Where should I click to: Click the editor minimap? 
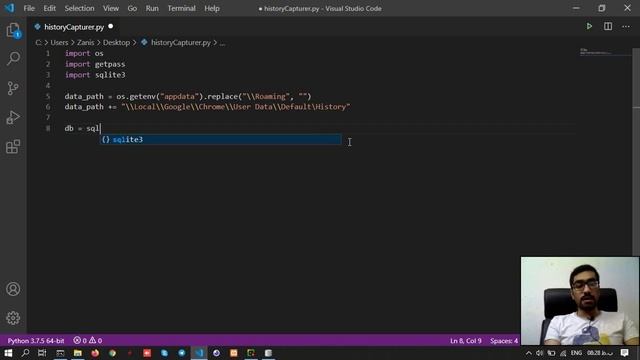click(x=605, y=52)
